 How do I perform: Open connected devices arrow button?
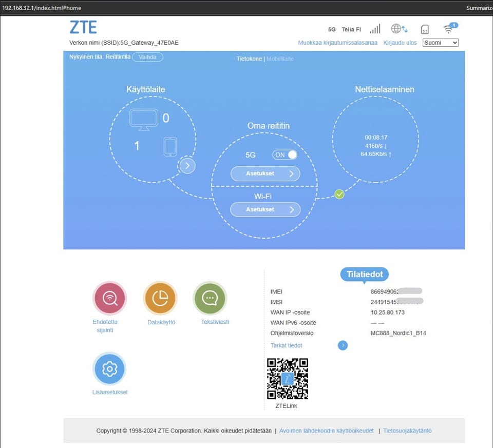pos(187,166)
